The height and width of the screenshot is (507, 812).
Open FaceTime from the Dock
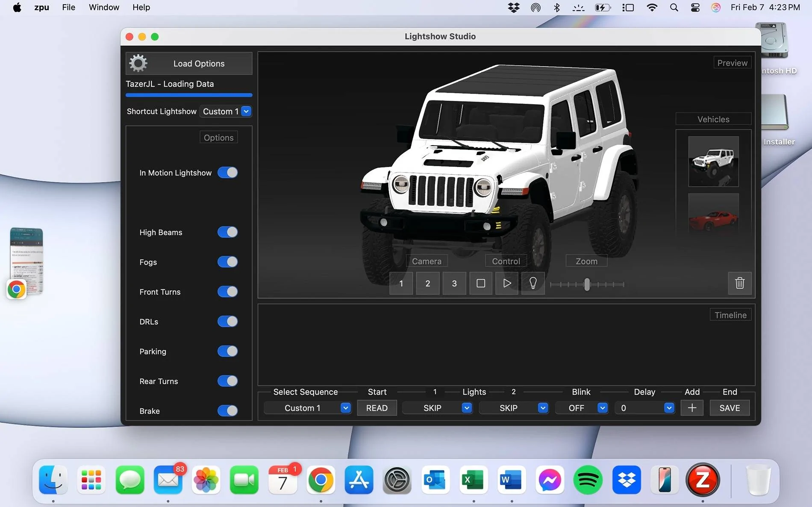(x=244, y=480)
